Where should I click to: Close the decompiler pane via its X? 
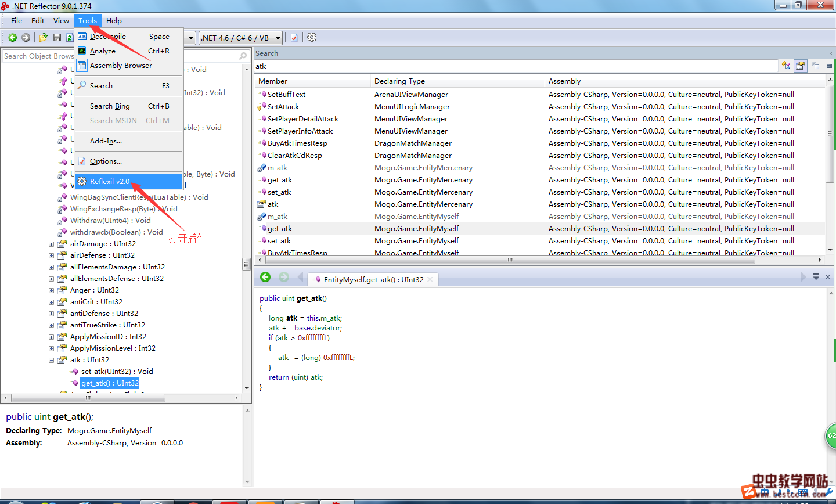click(828, 278)
